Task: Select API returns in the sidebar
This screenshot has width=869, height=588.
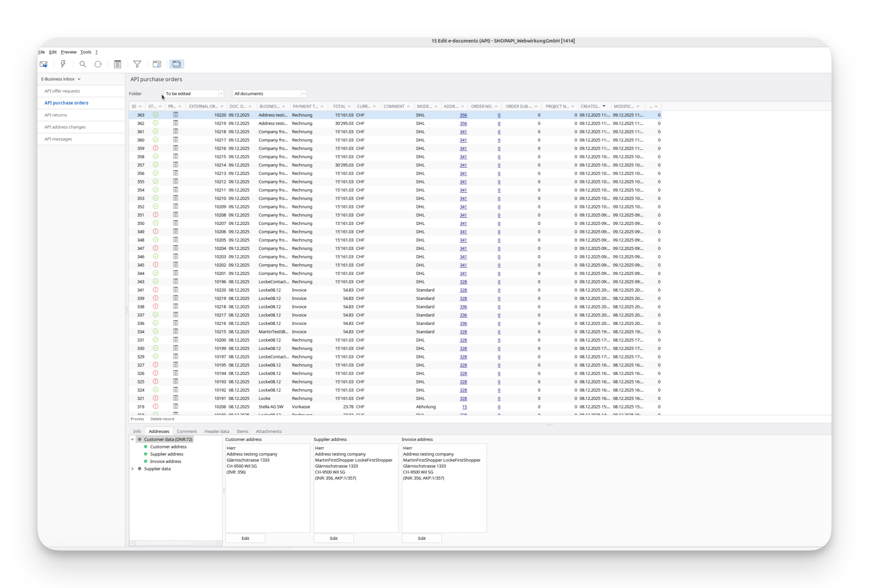Action: pos(56,115)
